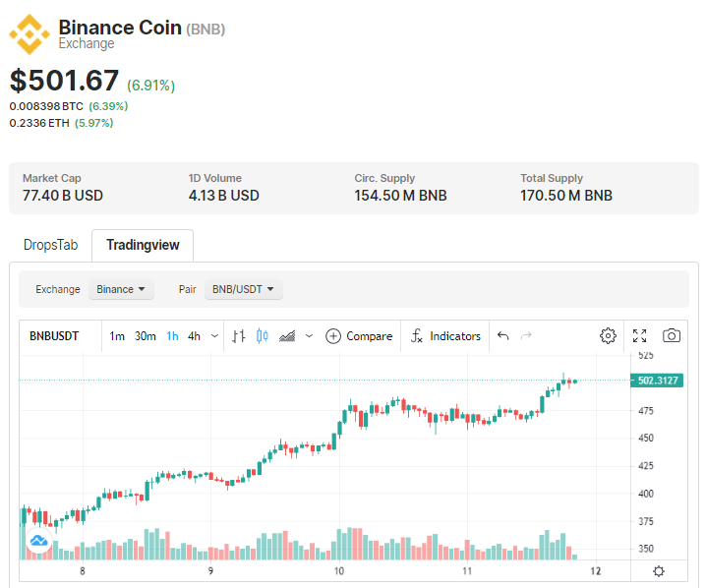Select the 1m time interval
This screenshot has height=588, width=706.
[117, 336]
